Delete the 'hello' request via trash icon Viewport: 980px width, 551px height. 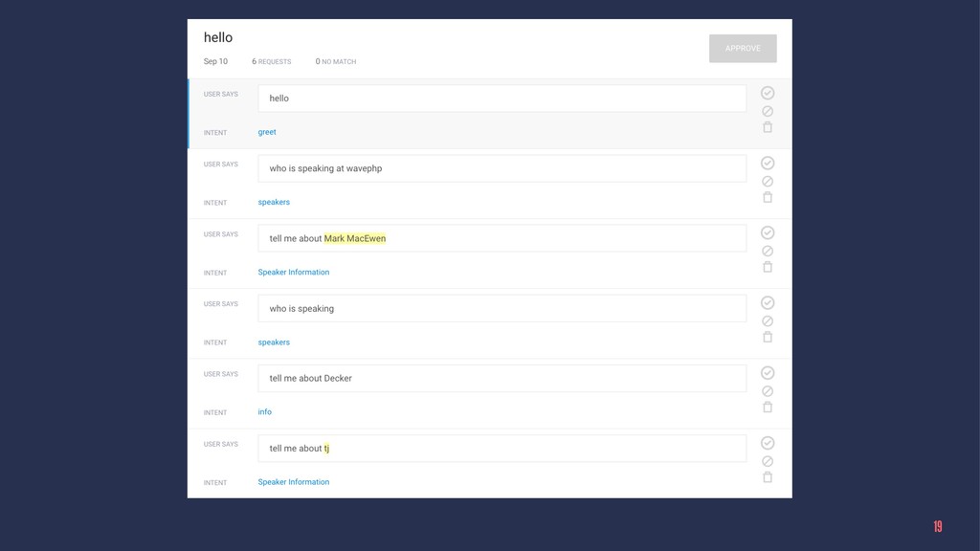click(x=768, y=127)
